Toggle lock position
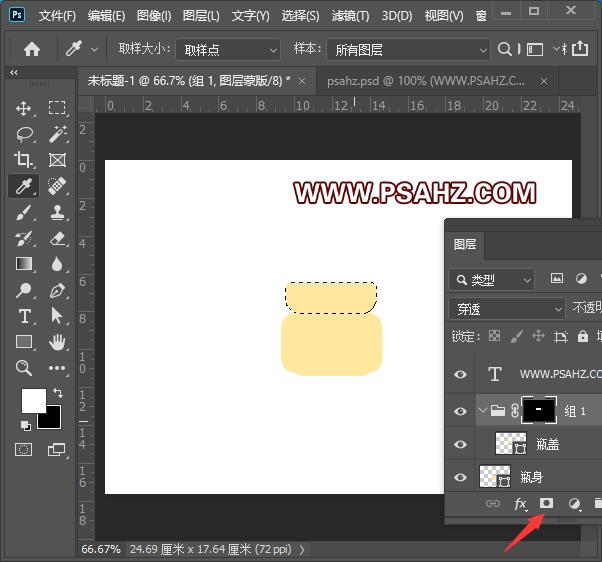 point(538,336)
